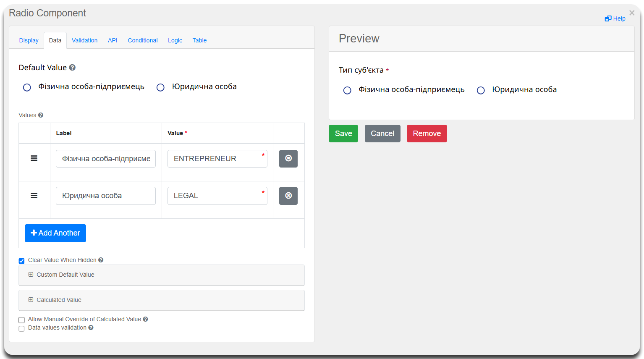This screenshot has height=359, width=644.
Task: Click the LEGAL value input field
Action: (x=217, y=196)
